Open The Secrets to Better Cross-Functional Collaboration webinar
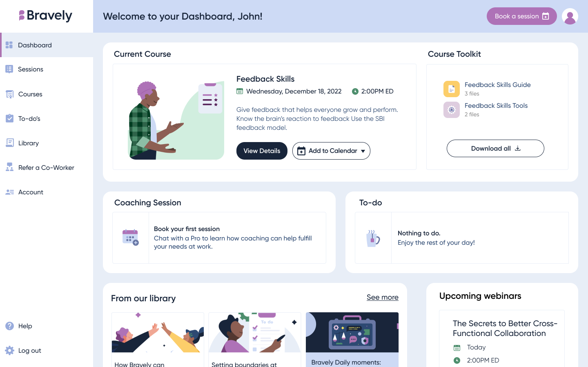Image resolution: width=588 pixels, height=367 pixels. pos(505,328)
